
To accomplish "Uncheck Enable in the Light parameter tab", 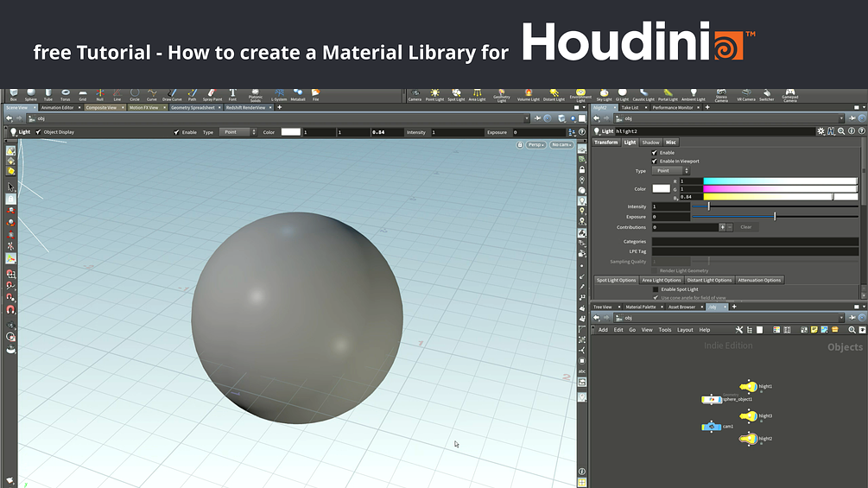I will [655, 152].
